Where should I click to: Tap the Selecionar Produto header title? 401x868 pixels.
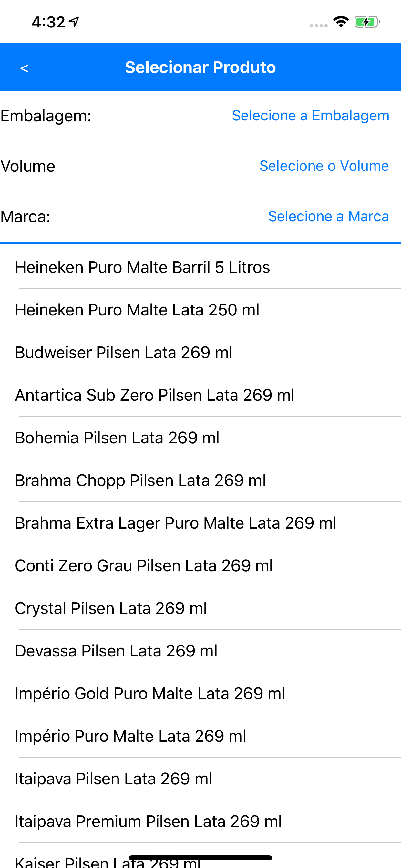pos(200,67)
